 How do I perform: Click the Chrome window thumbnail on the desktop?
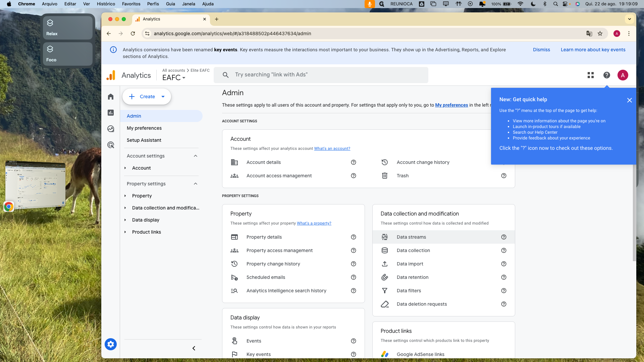pyautogui.click(x=36, y=185)
